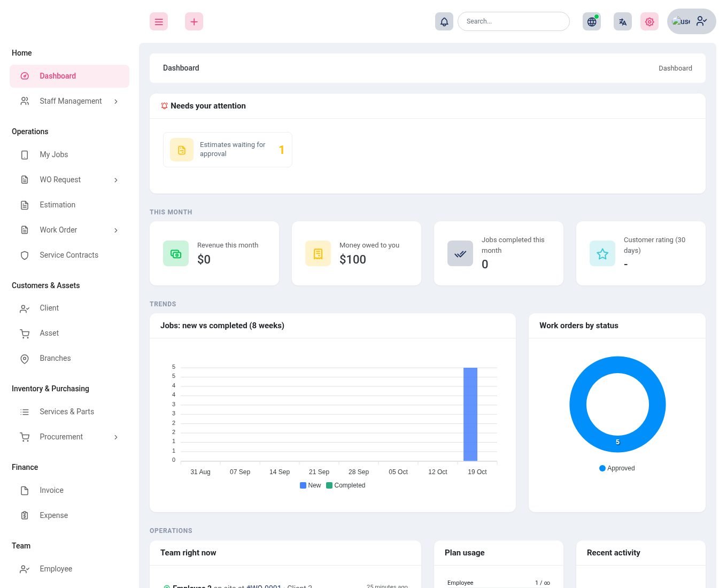727x588 pixels.
Task: Click the Dashboard gauge icon in sidebar
Action: (x=25, y=76)
